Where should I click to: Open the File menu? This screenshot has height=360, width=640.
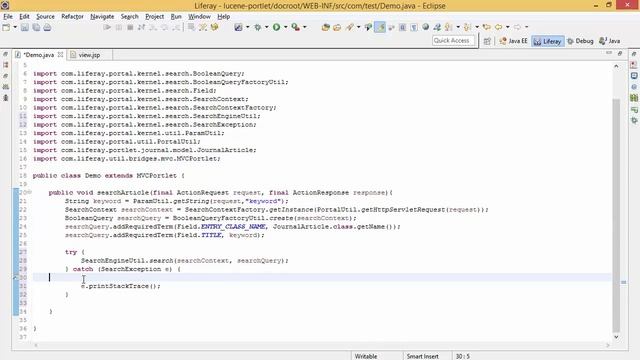click(x=8, y=17)
